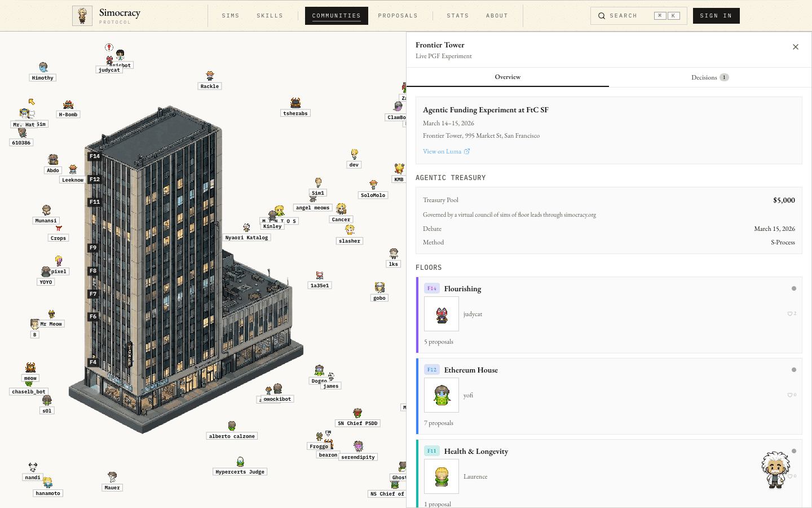The height and width of the screenshot is (508, 812).
Task: Click the Nyaori Katalog sim character
Action: tap(246, 228)
